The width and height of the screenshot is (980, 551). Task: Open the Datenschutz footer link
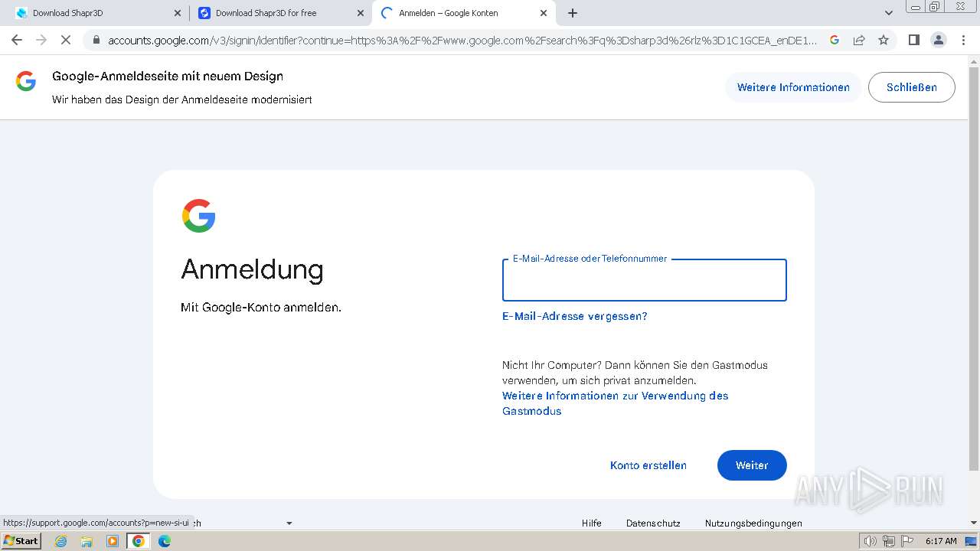click(x=653, y=523)
